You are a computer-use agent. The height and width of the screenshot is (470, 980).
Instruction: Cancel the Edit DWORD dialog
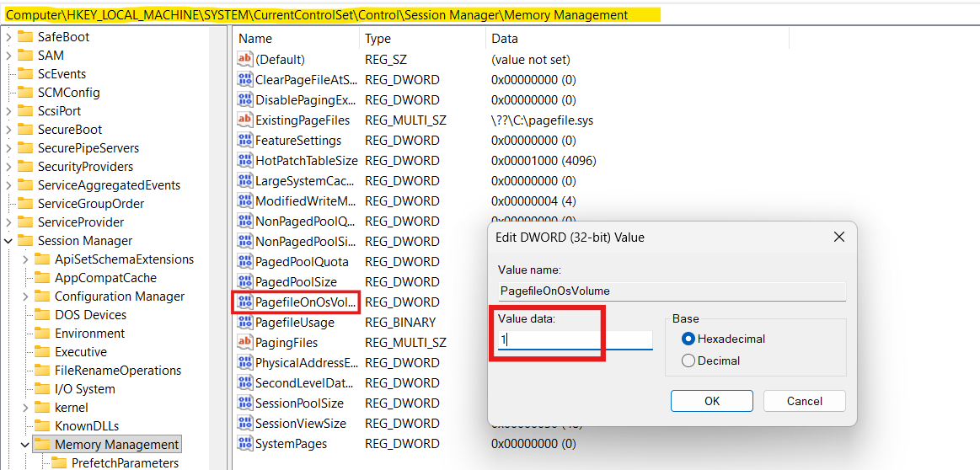click(x=805, y=401)
